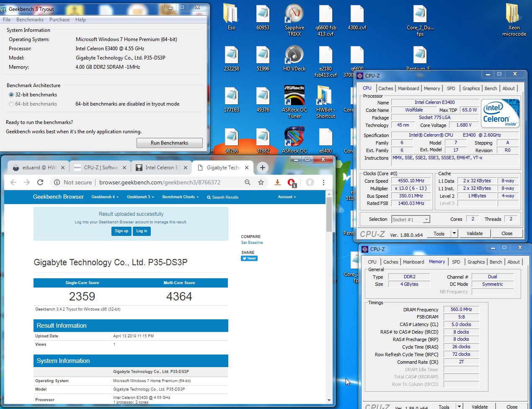Select Graphics tab in lower CPU-Z
The image size is (532, 409).
[476, 262]
